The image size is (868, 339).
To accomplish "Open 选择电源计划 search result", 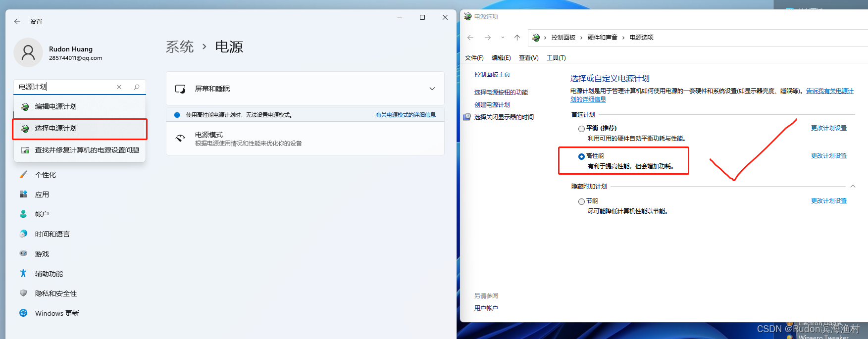I will (80, 129).
